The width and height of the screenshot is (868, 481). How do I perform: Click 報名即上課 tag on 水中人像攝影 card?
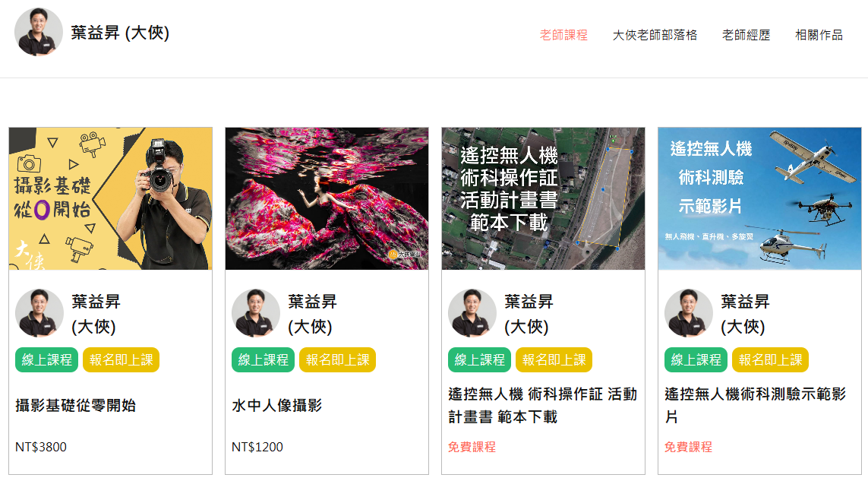(338, 359)
